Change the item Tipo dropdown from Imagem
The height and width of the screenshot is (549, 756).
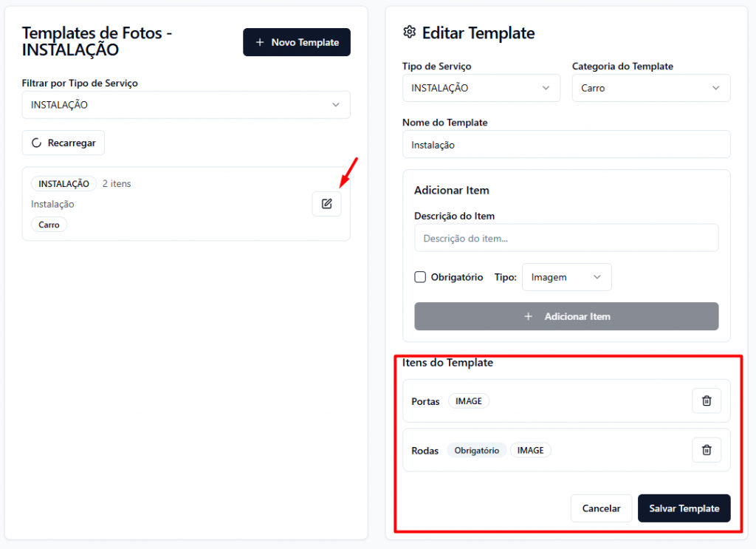pyautogui.click(x=566, y=277)
